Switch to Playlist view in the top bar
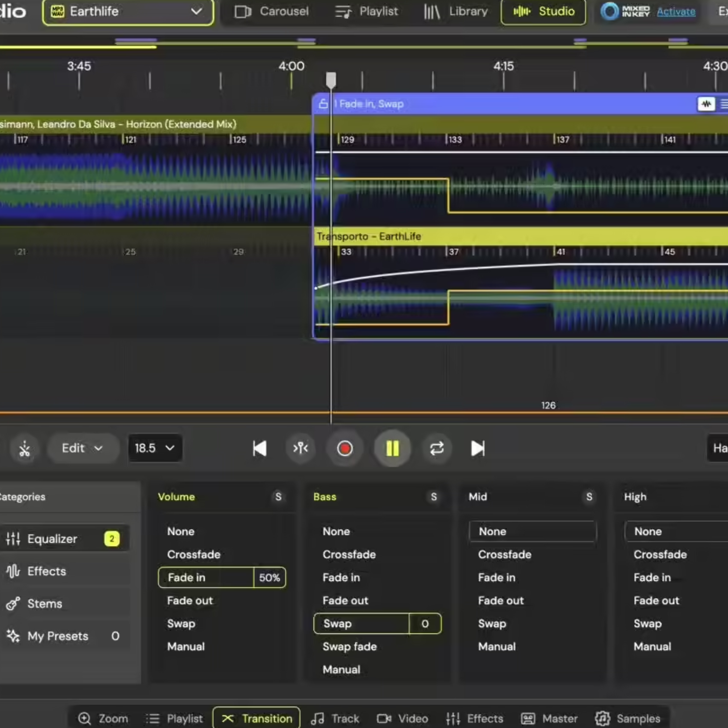Screen dimensions: 728x728 (x=366, y=11)
